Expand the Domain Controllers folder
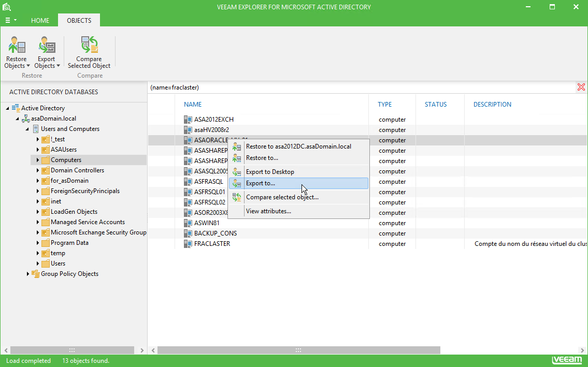Viewport: 588px width, 367px height. [37, 171]
